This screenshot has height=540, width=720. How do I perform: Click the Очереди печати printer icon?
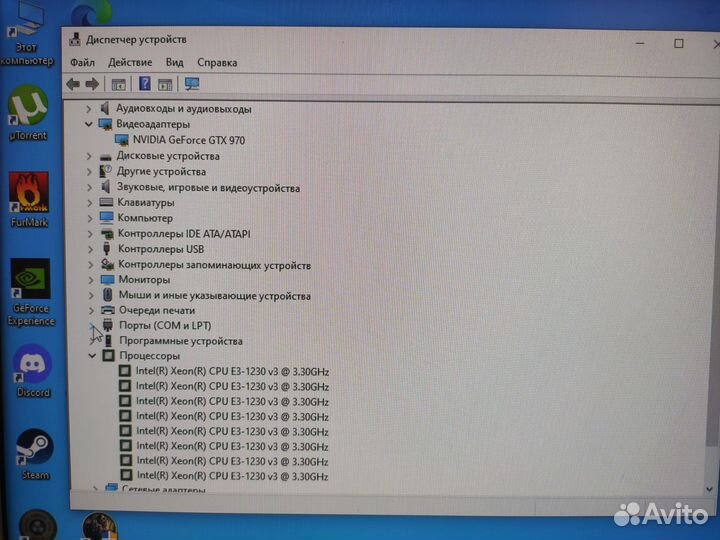(107, 310)
